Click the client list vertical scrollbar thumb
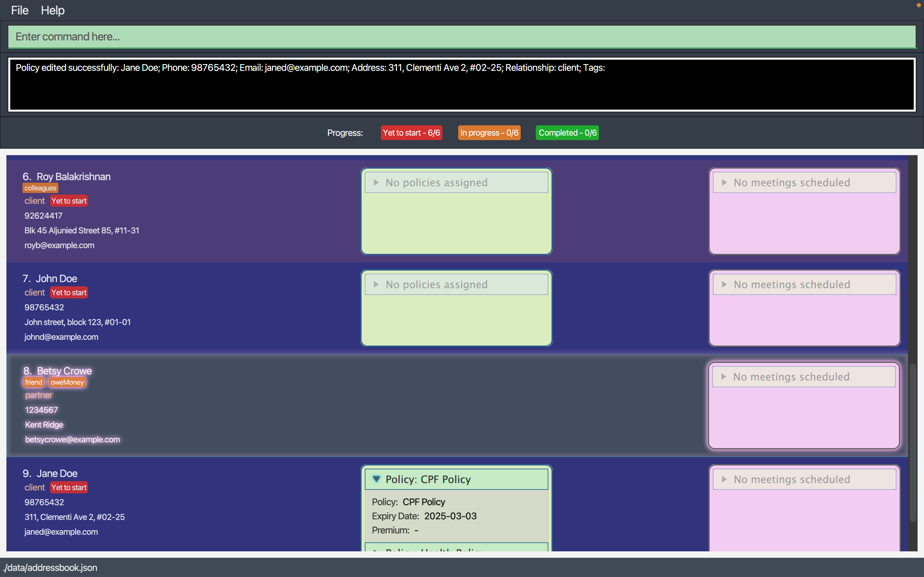 tap(912, 443)
